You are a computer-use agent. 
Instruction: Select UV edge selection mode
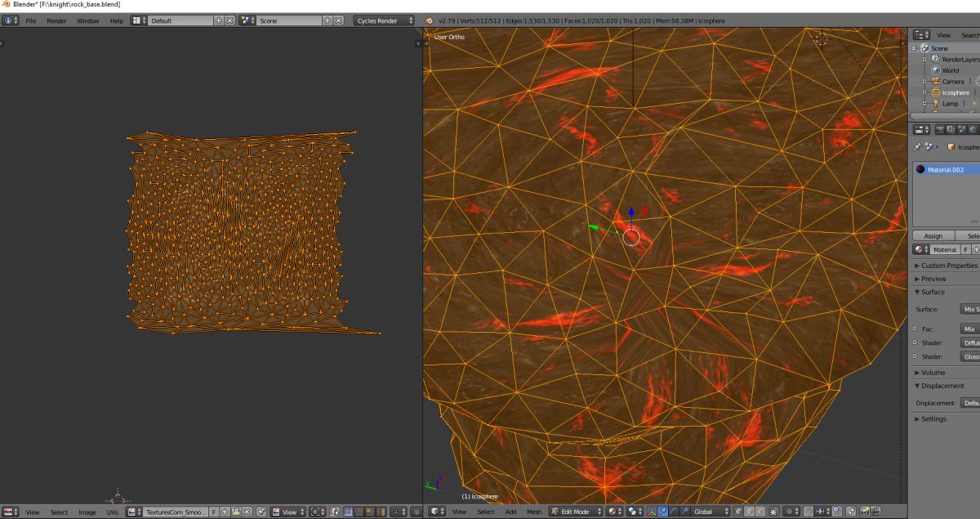point(359,512)
